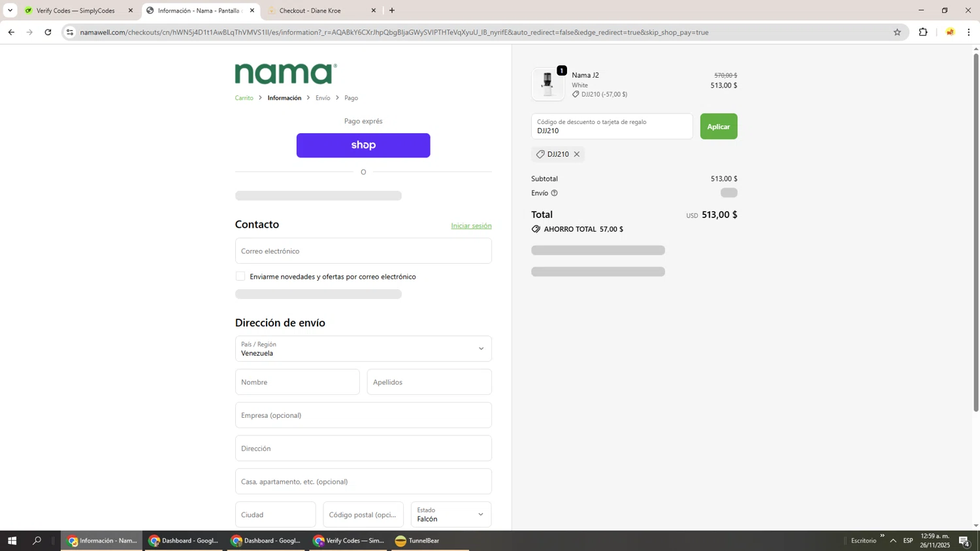980x551 pixels.
Task: Open first Dashboard Google taskbar window
Action: pos(184,541)
